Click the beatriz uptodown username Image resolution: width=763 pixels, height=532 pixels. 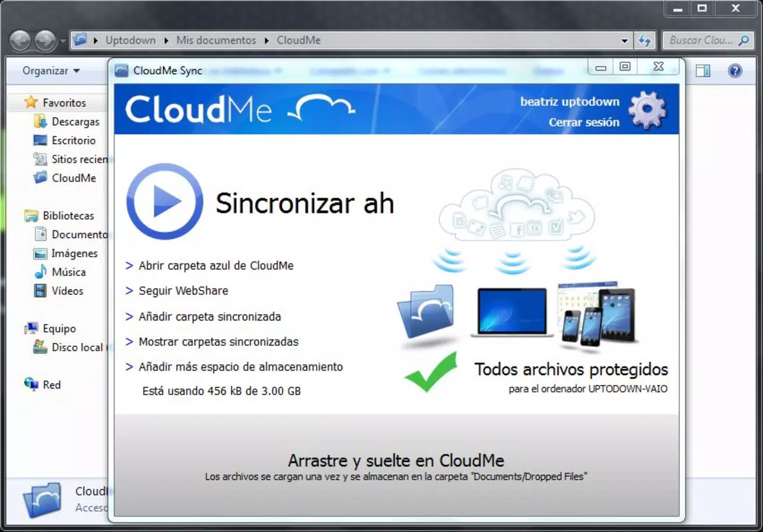570,102
